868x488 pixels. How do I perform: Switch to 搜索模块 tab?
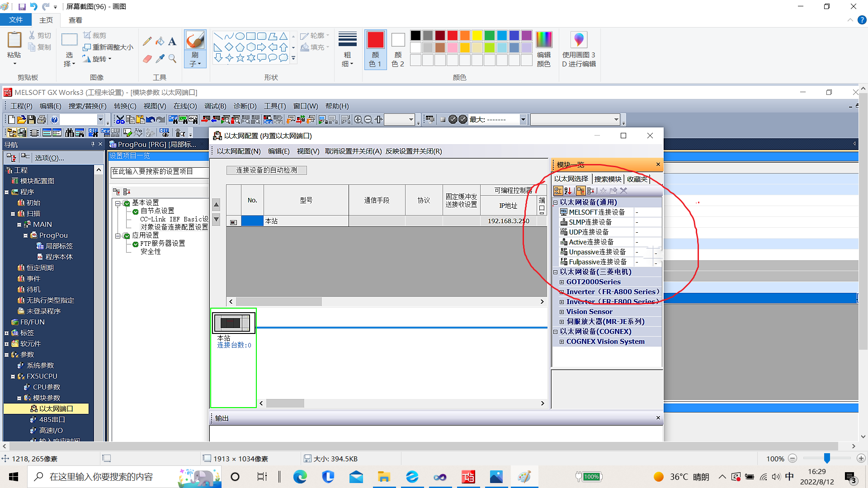tap(607, 179)
